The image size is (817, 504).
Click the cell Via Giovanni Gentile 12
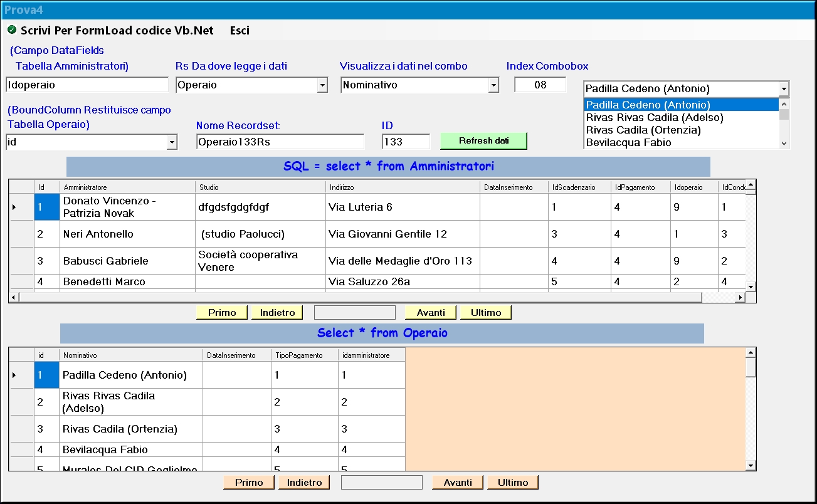point(403,234)
